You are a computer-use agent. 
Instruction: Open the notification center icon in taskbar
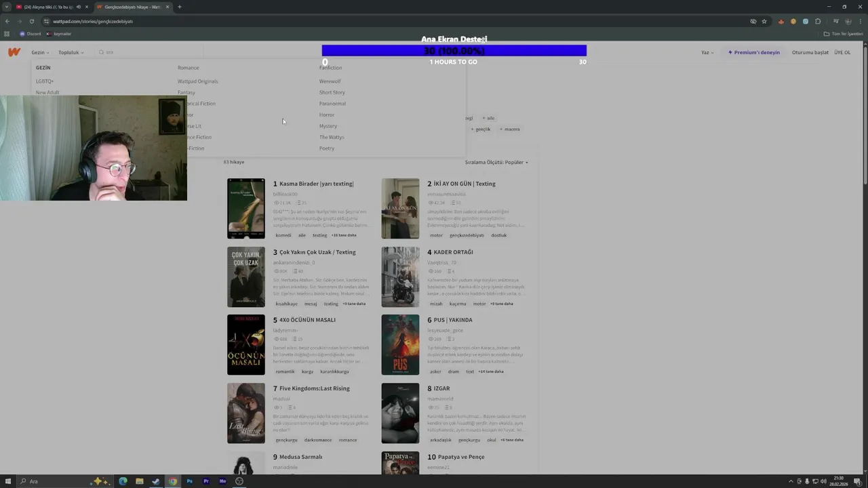pos(857,481)
